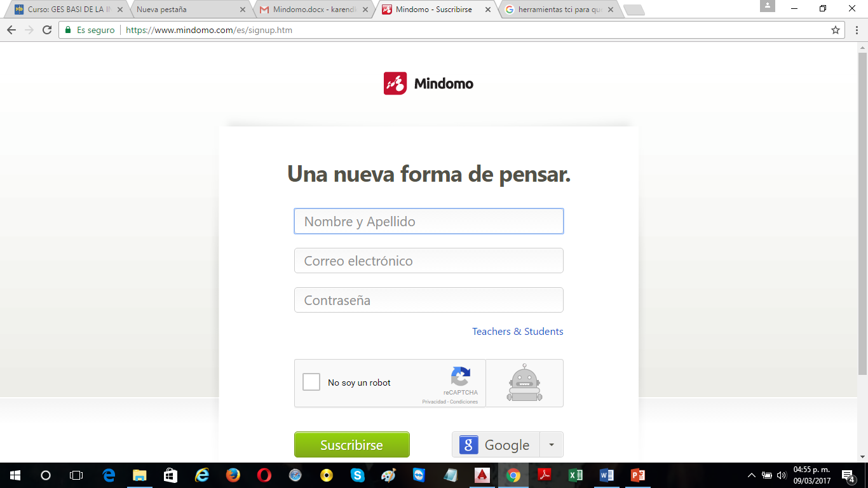Sign up with the Google button
The width and height of the screenshot is (868, 488).
[x=496, y=445]
